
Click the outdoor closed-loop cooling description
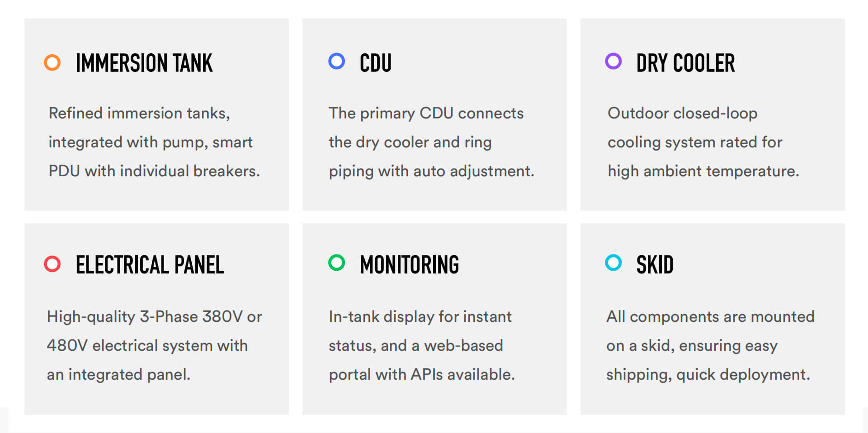click(x=703, y=142)
